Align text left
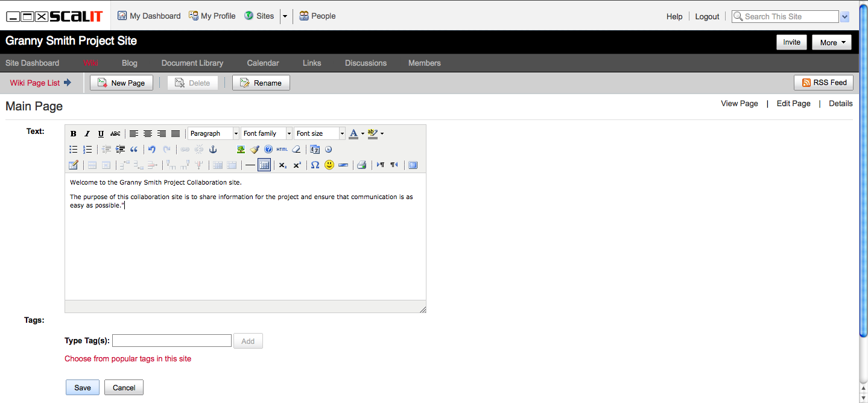The width and height of the screenshot is (868, 403). (x=134, y=134)
